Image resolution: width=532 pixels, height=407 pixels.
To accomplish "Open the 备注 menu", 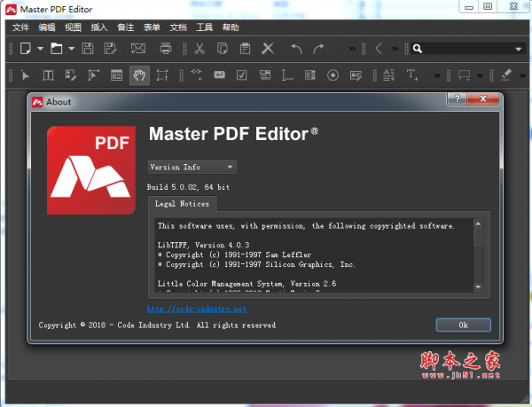I will (x=126, y=27).
